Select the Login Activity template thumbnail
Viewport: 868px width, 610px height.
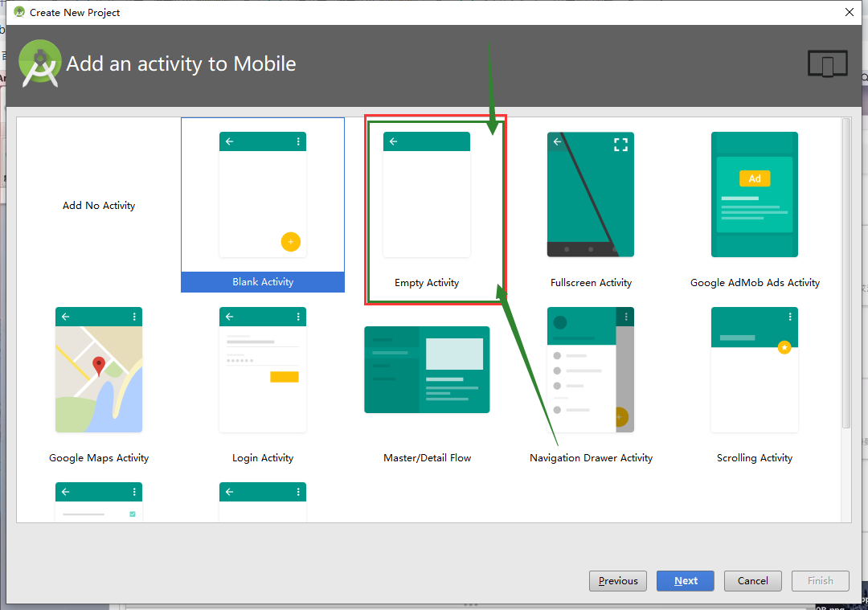(x=262, y=370)
